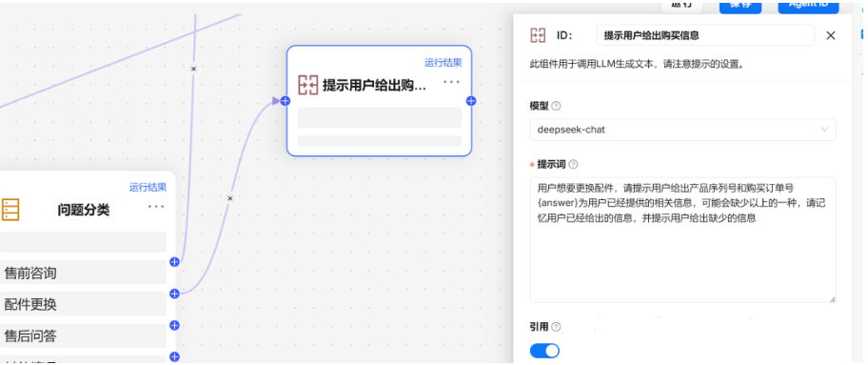Image resolution: width=868 pixels, height=365 pixels.
Task: Close the node settings panel
Action: pyautogui.click(x=830, y=35)
